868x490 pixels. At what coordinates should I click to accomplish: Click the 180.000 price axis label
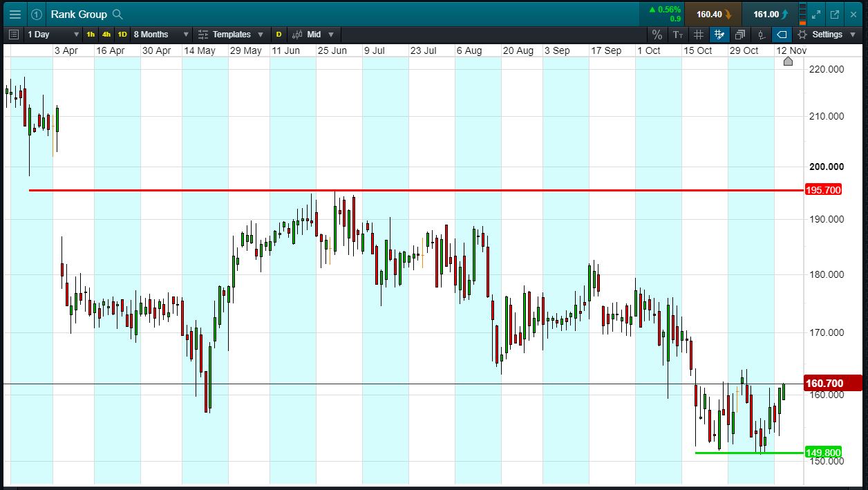pyautogui.click(x=826, y=274)
